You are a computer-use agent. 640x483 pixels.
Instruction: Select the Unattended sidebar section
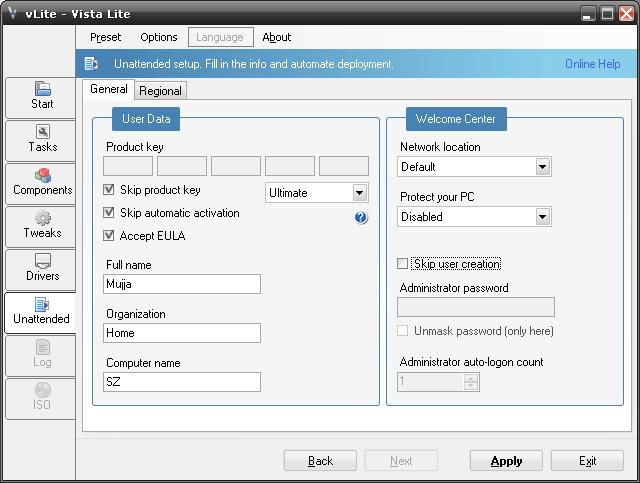click(x=41, y=312)
